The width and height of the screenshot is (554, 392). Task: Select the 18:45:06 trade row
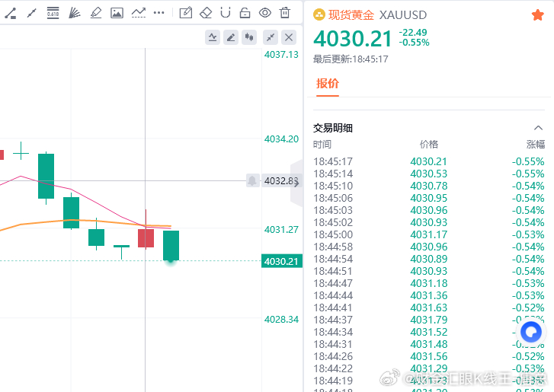click(x=428, y=199)
